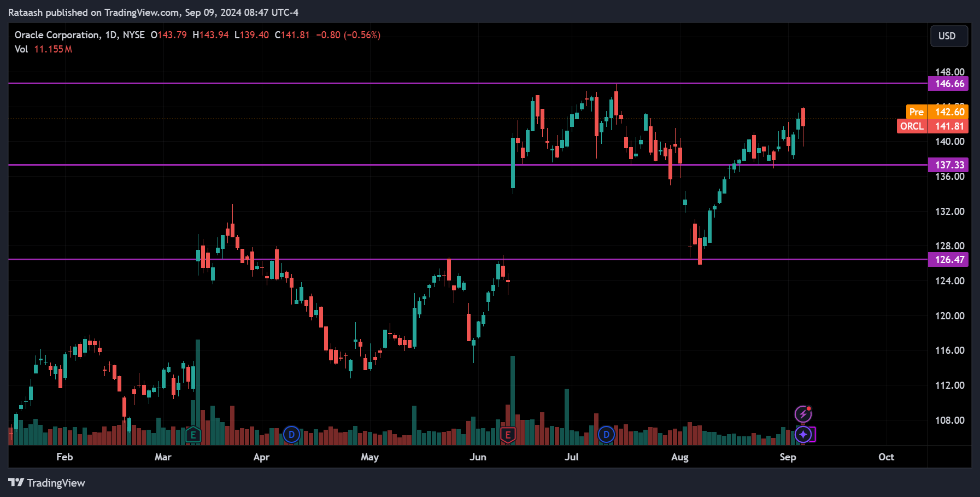Click the 124.00 price axis label

click(949, 281)
